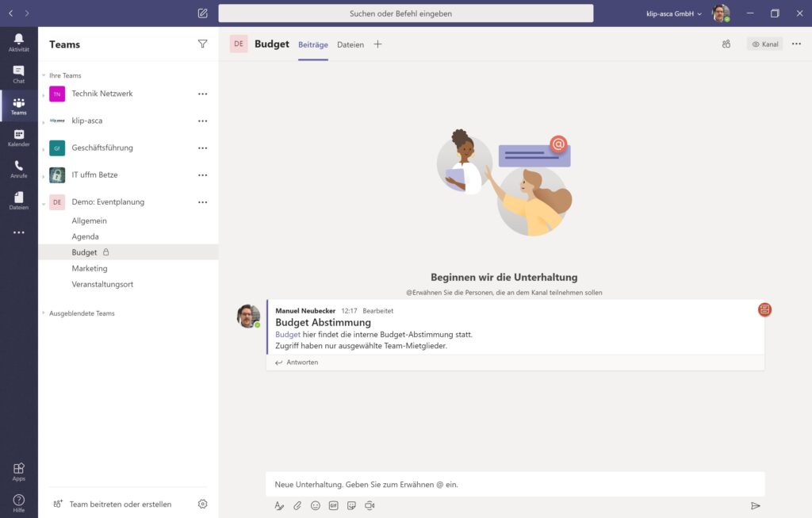Click the Bearbeitet label on message
This screenshot has width=812, height=518.
(x=377, y=311)
